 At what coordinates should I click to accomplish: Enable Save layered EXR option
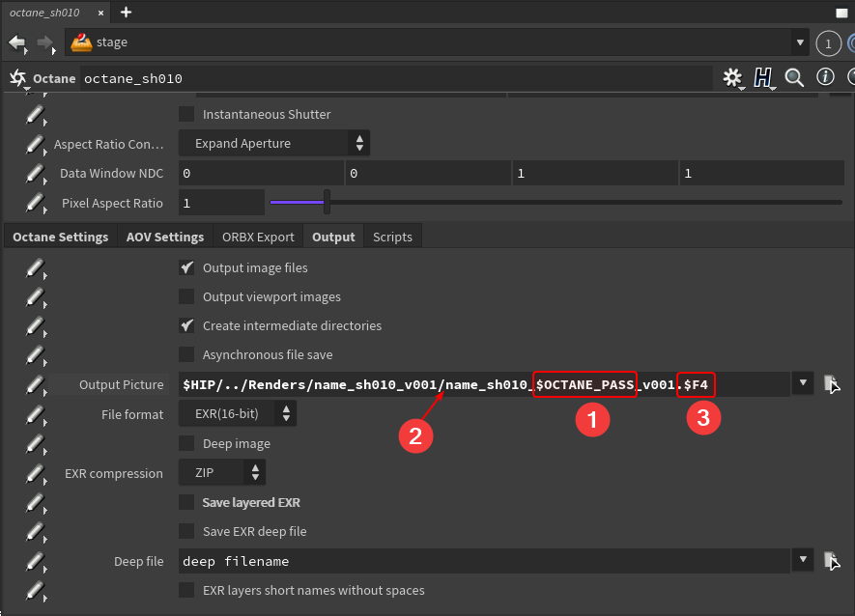(x=186, y=502)
